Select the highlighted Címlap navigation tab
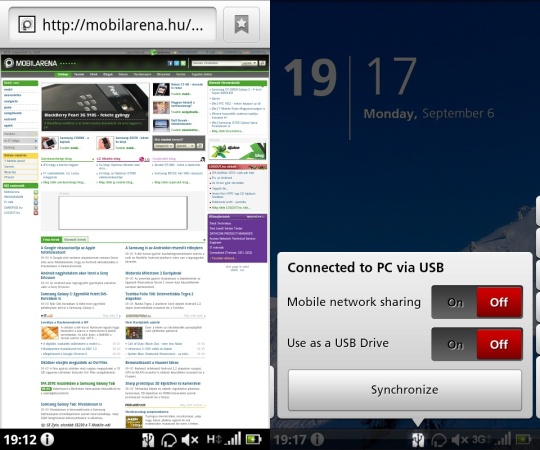This screenshot has height=450, width=540. (x=63, y=74)
